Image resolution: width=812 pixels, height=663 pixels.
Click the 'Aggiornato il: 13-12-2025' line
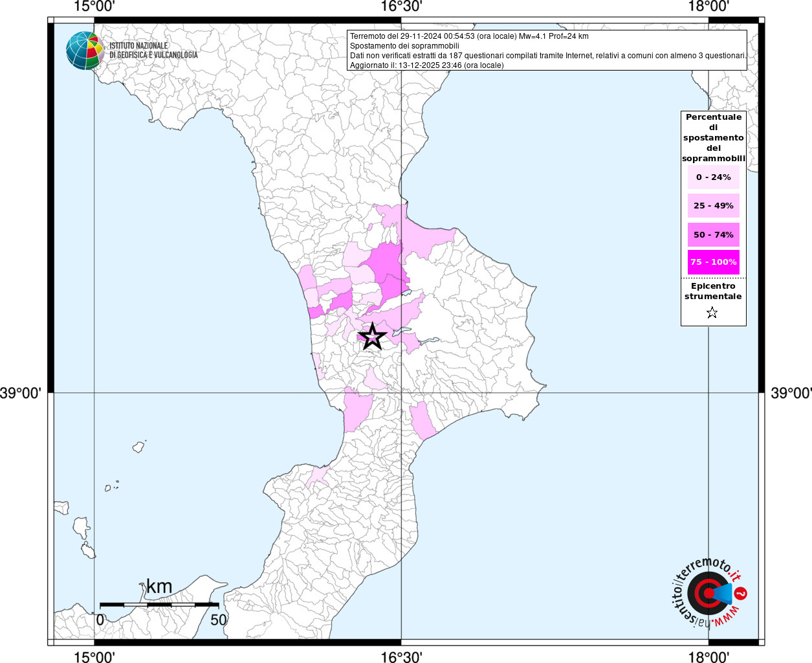(x=426, y=65)
